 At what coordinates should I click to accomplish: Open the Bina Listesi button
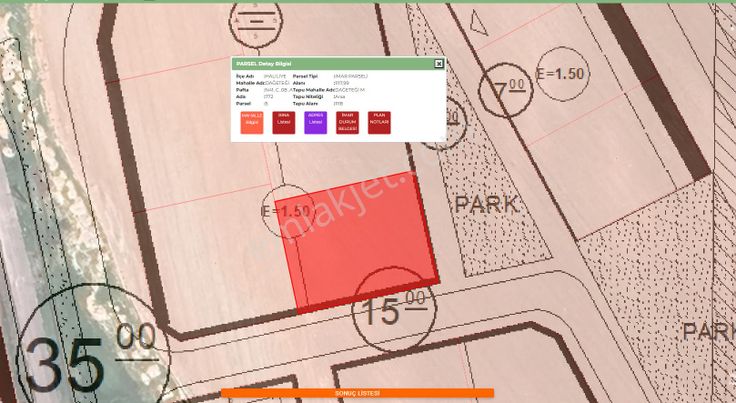tap(284, 122)
